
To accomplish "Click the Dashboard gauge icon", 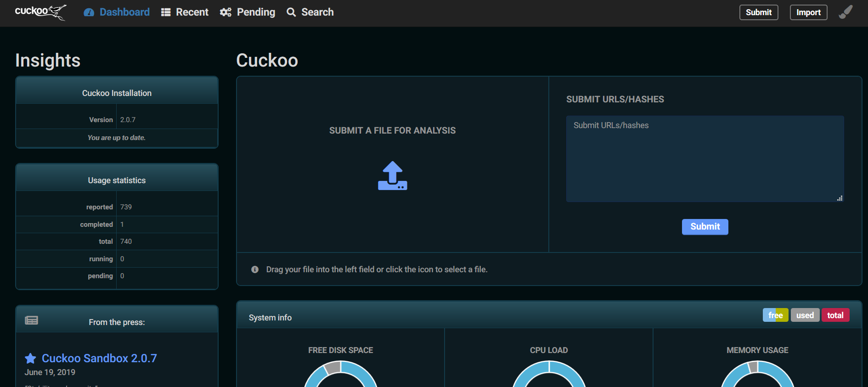I will (89, 12).
